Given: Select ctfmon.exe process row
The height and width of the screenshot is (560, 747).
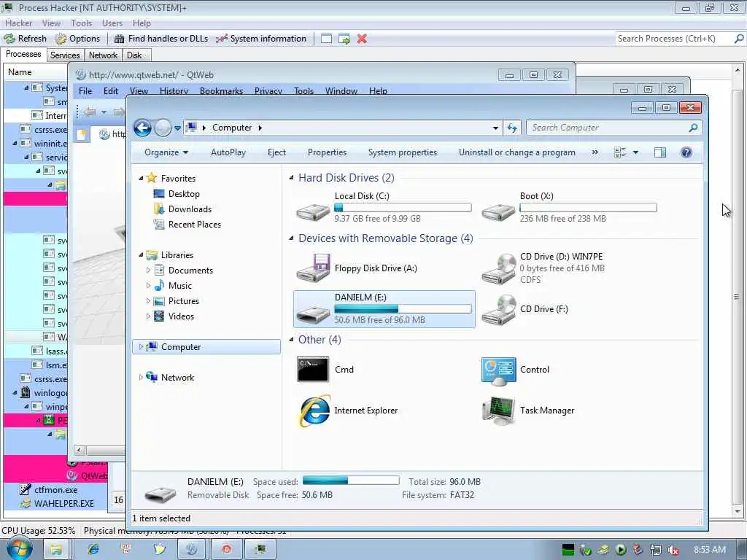Looking at the screenshot, I should [56, 489].
